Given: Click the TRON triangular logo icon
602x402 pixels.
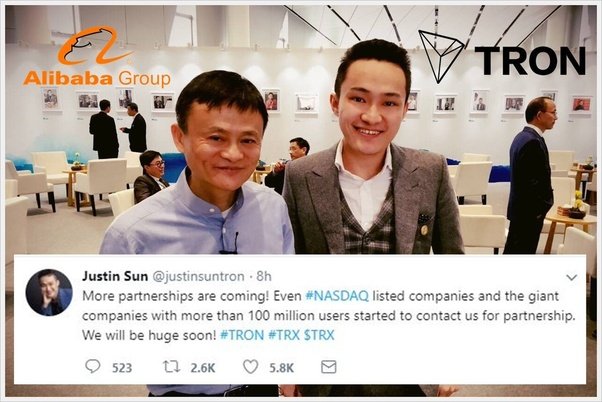Looking at the screenshot, I should coord(441,56).
